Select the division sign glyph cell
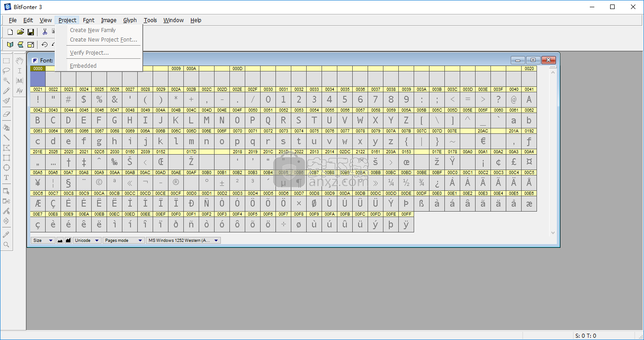Screen dimensions: 644x340 [x=283, y=224]
